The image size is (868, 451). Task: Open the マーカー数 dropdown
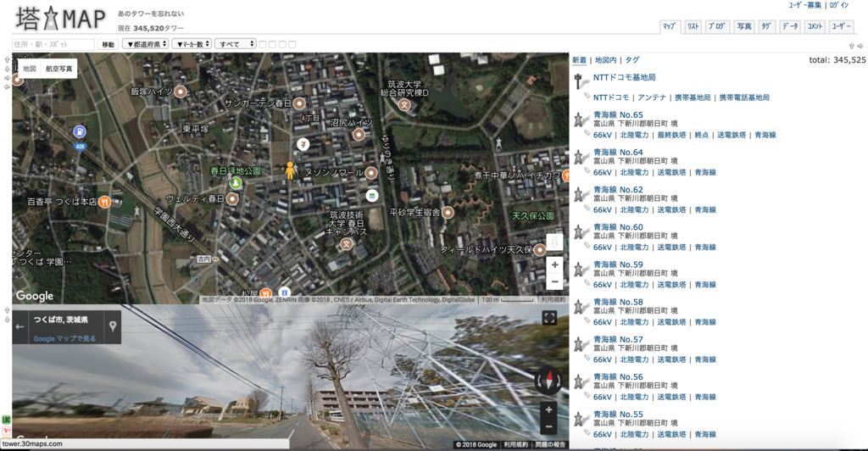tap(192, 44)
